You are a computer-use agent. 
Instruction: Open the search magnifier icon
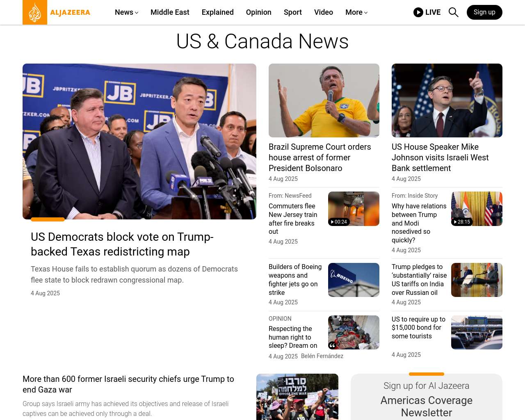(x=453, y=12)
